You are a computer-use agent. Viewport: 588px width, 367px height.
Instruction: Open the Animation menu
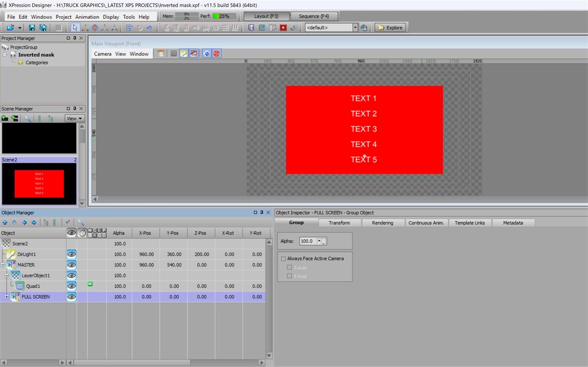tap(87, 17)
